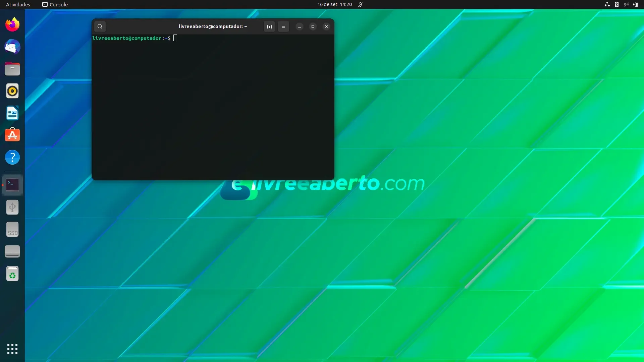The height and width of the screenshot is (362, 644).
Task: Show all applications grid
Action: (x=12, y=349)
